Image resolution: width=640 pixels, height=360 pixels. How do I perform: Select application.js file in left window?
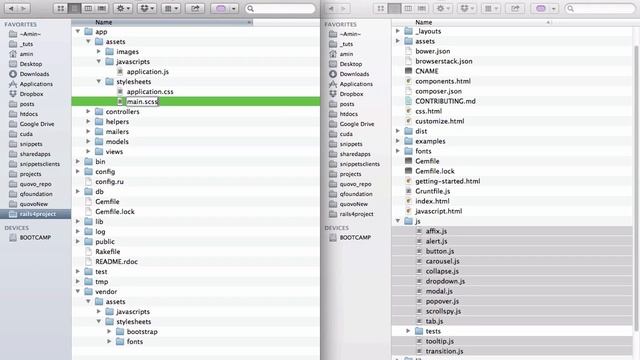click(147, 71)
